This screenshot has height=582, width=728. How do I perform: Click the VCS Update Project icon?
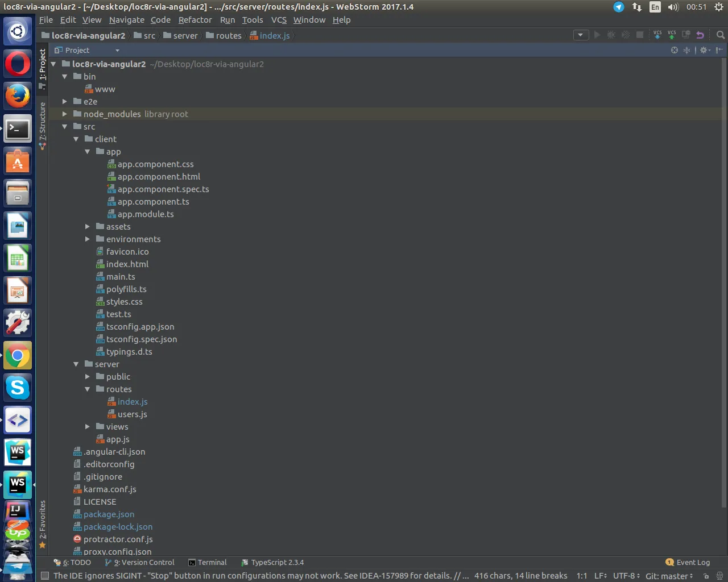tap(657, 35)
